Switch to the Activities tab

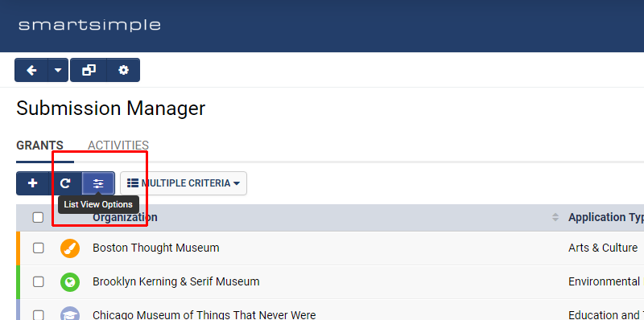click(x=118, y=146)
